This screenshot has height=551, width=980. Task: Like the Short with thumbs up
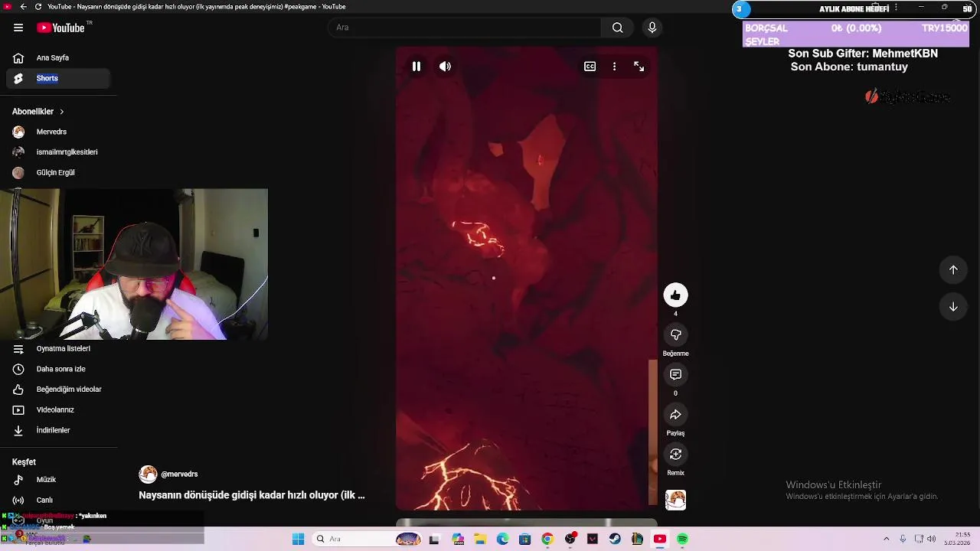tap(675, 295)
